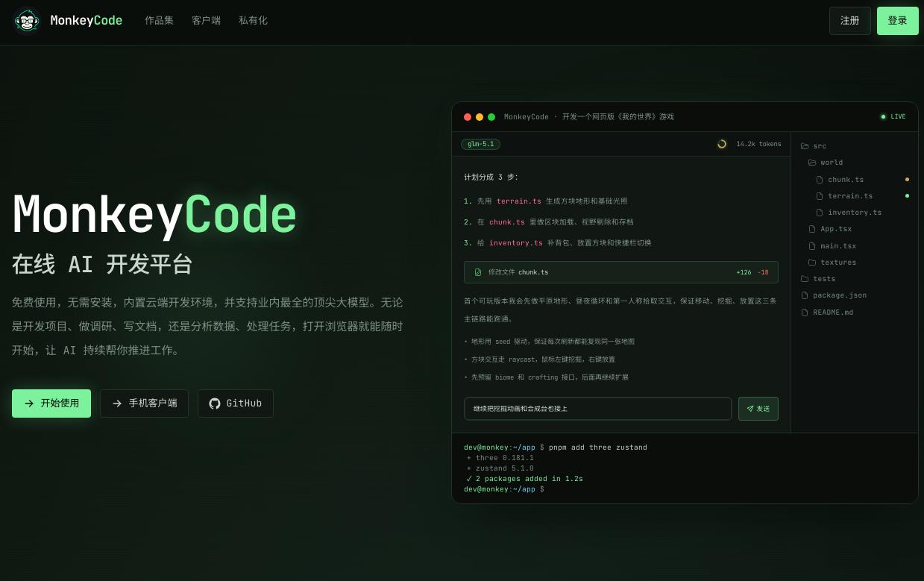Image resolution: width=924 pixels, height=581 pixels.
Task: Click the + zustand 5.1.0 terminal line
Action: click(500, 468)
